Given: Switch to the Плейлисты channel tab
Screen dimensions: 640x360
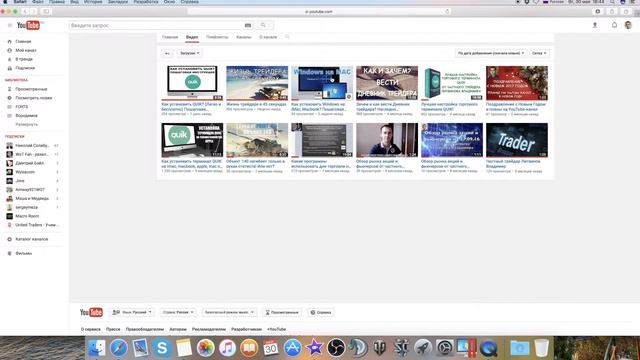Looking at the screenshot, I should 217,37.
